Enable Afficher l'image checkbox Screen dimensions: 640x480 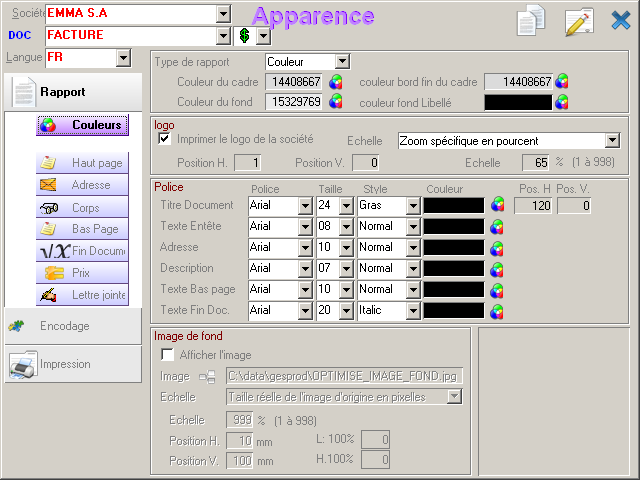click(x=167, y=355)
